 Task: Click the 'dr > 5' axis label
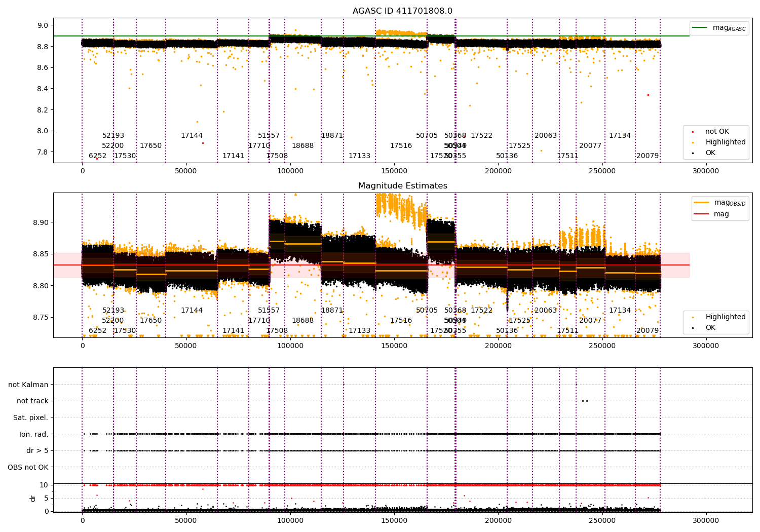coord(37,450)
